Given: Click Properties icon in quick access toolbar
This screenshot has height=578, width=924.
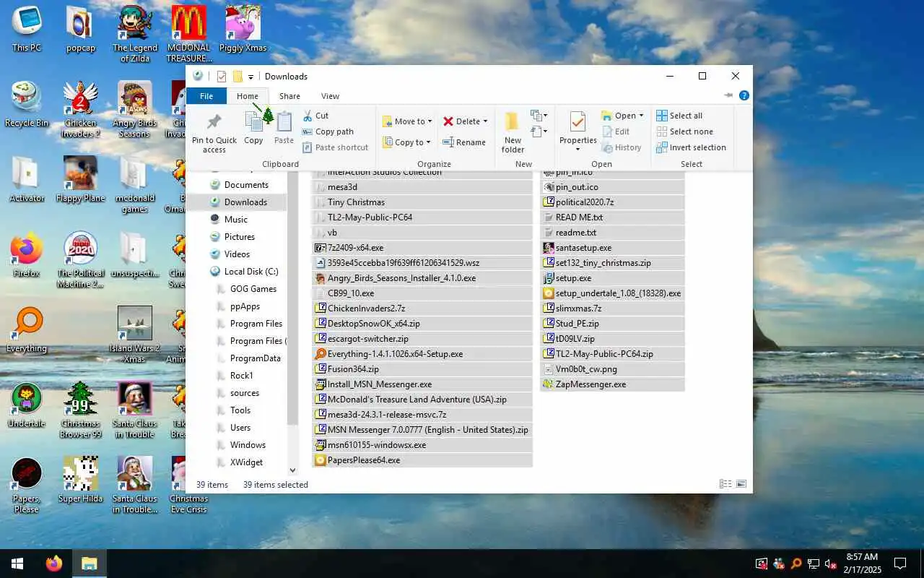Looking at the screenshot, I should pyautogui.click(x=222, y=77).
